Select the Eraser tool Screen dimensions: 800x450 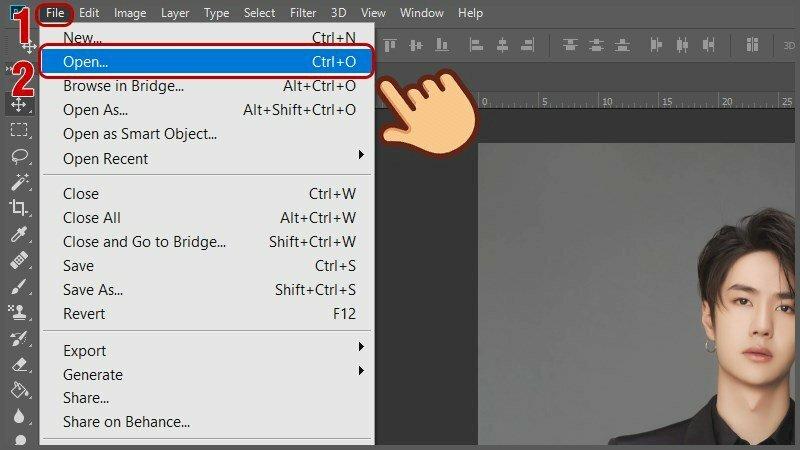click(x=19, y=364)
